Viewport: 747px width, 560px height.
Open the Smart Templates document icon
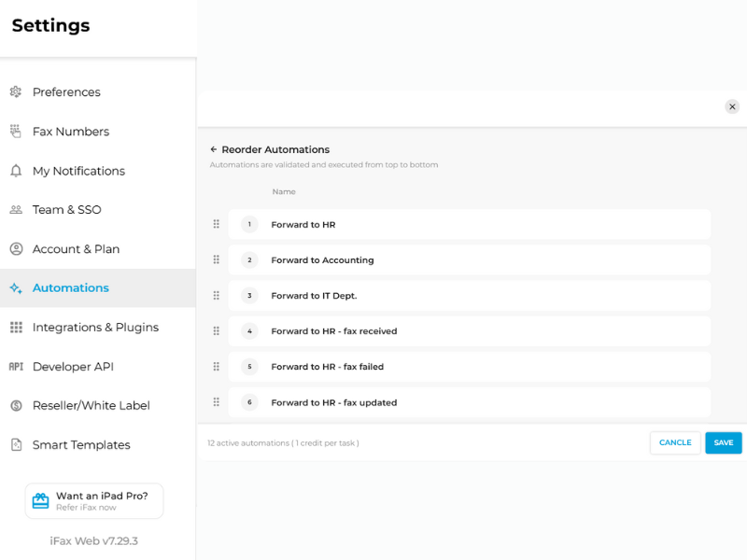(15, 444)
